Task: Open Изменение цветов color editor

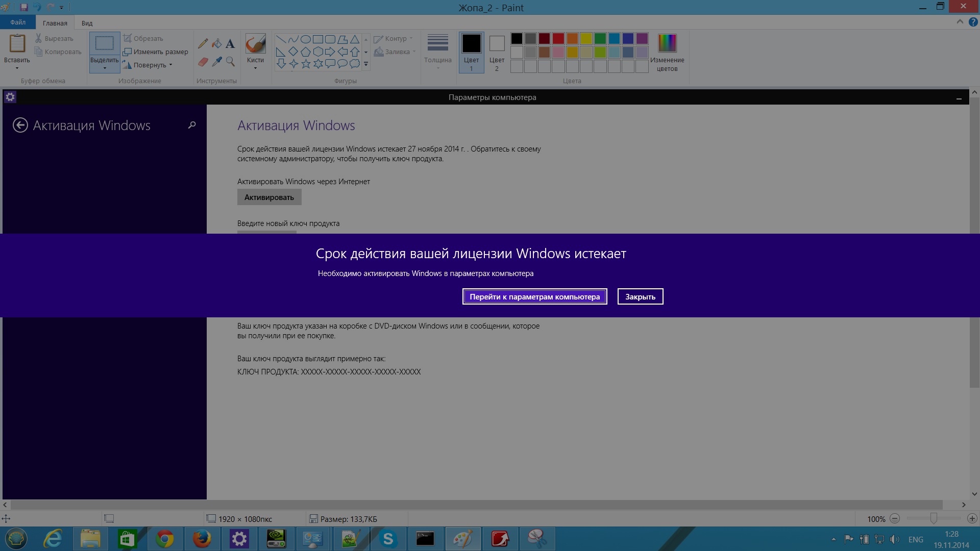Action: [667, 53]
